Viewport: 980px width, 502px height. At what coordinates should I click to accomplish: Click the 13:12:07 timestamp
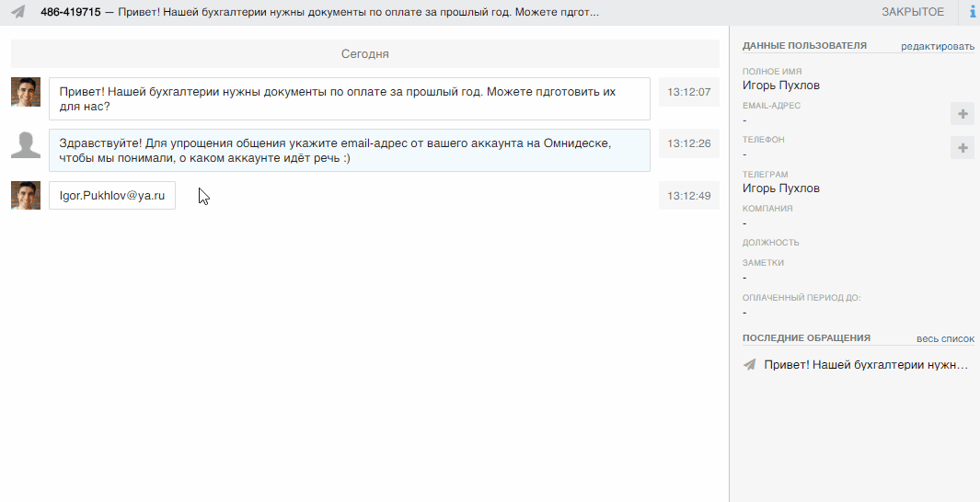tap(688, 92)
